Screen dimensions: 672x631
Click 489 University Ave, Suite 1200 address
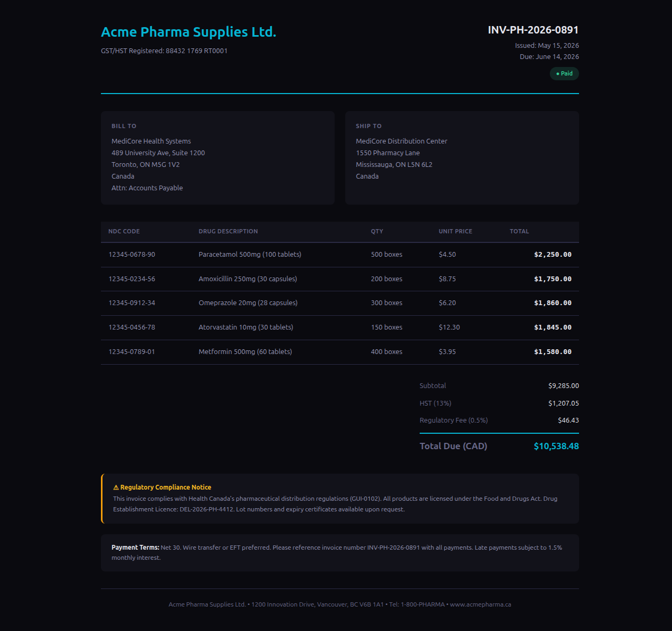(158, 153)
